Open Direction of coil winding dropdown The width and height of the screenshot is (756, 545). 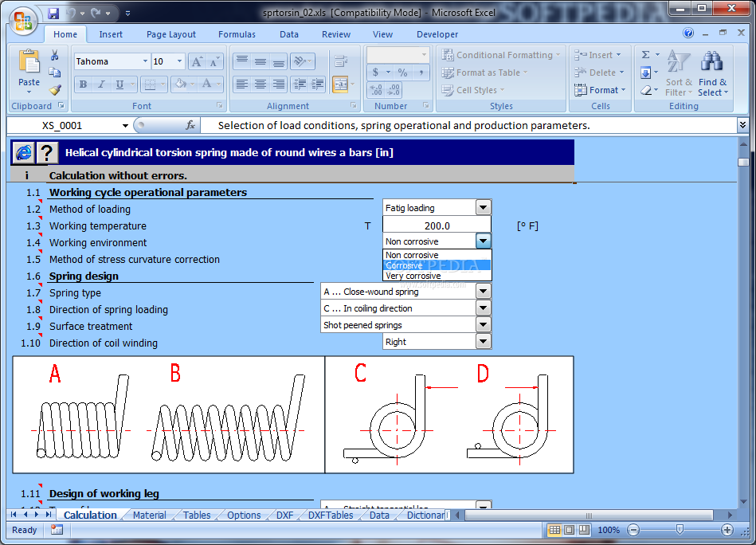click(483, 342)
